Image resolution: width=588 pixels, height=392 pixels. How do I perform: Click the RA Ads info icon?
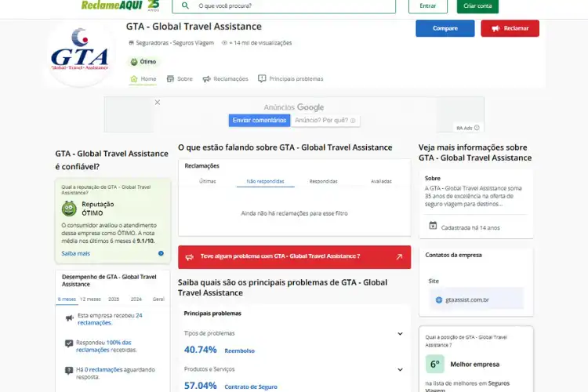(x=477, y=128)
